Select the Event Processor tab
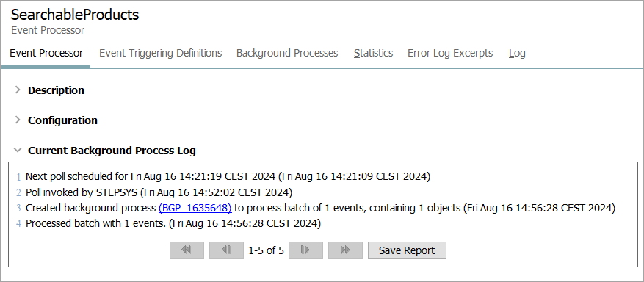 pyautogui.click(x=46, y=53)
